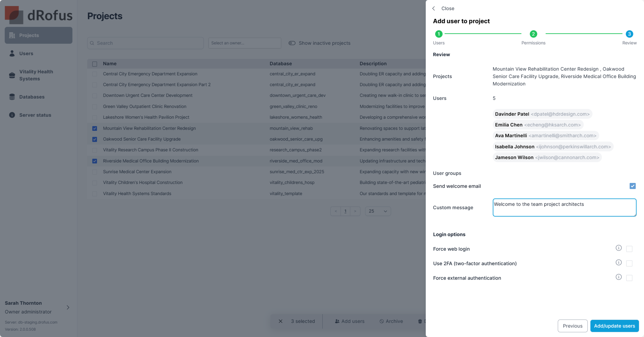Click the Emilia Chen user chip
644x337 pixels.
(x=538, y=125)
